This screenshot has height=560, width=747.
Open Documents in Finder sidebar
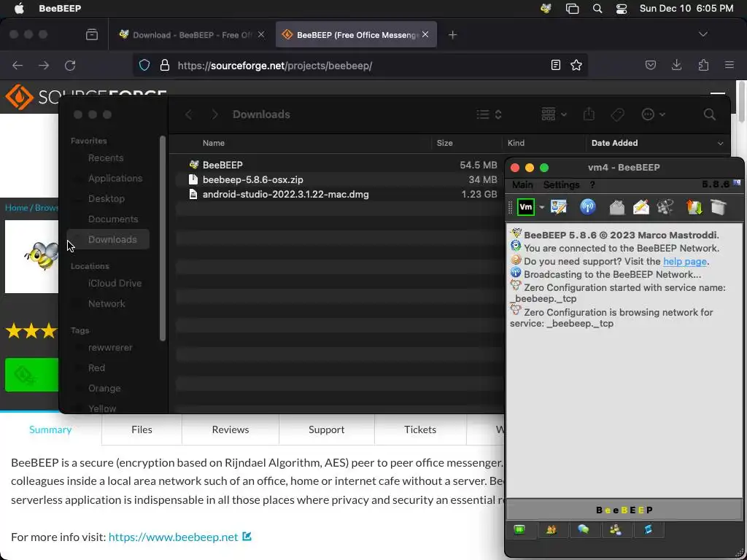(113, 219)
